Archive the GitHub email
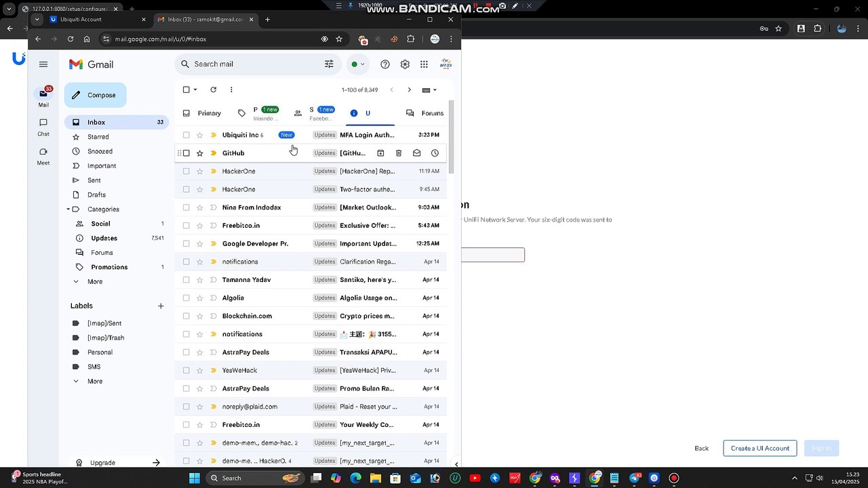This screenshot has width=868, height=488. (x=380, y=153)
